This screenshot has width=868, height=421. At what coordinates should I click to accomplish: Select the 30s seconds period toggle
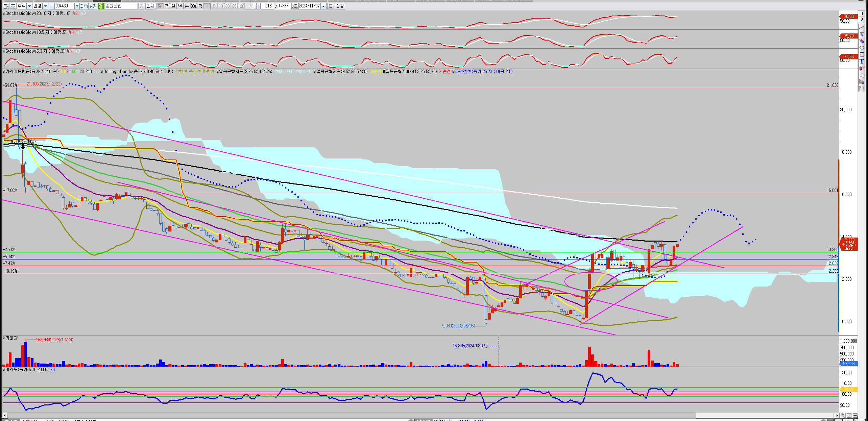coord(194,6)
